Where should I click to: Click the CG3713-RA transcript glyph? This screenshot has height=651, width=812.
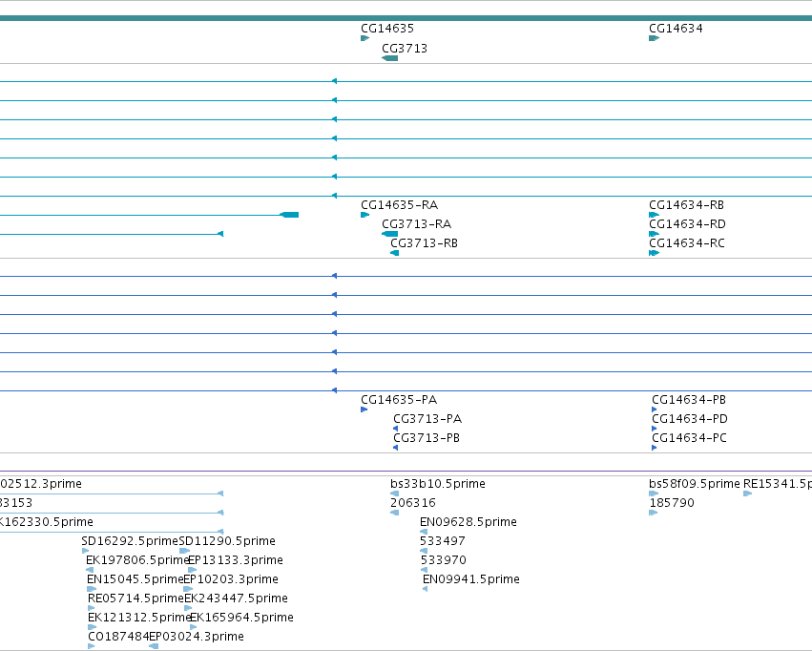(x=390, y=234)
